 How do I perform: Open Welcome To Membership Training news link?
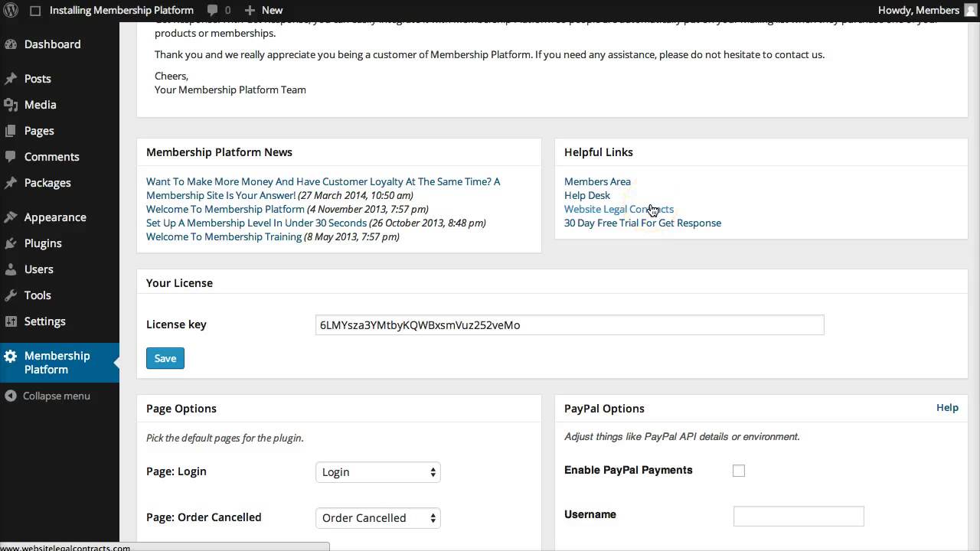point(224,236)
